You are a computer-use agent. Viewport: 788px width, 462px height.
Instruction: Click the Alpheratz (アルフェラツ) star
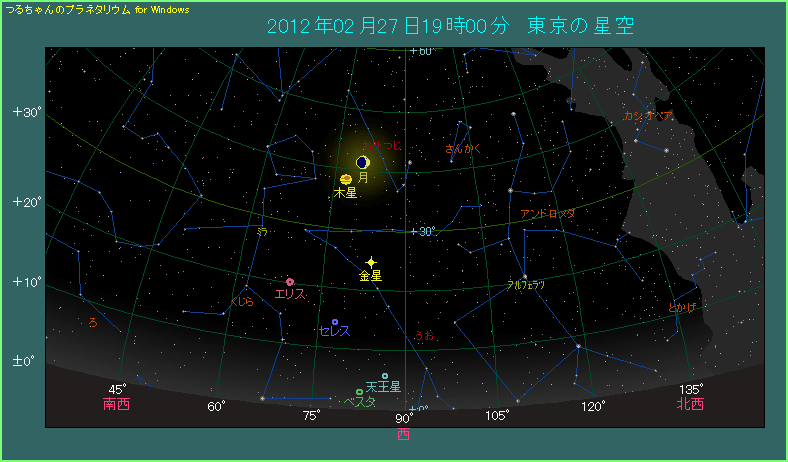[x=524, y=276]
